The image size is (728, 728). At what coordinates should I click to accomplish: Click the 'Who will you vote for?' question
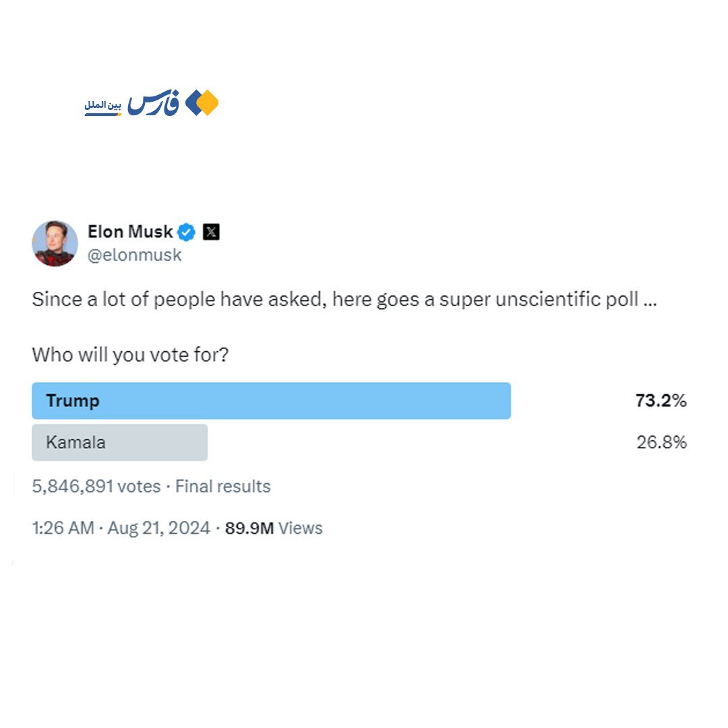click(130, 355)
